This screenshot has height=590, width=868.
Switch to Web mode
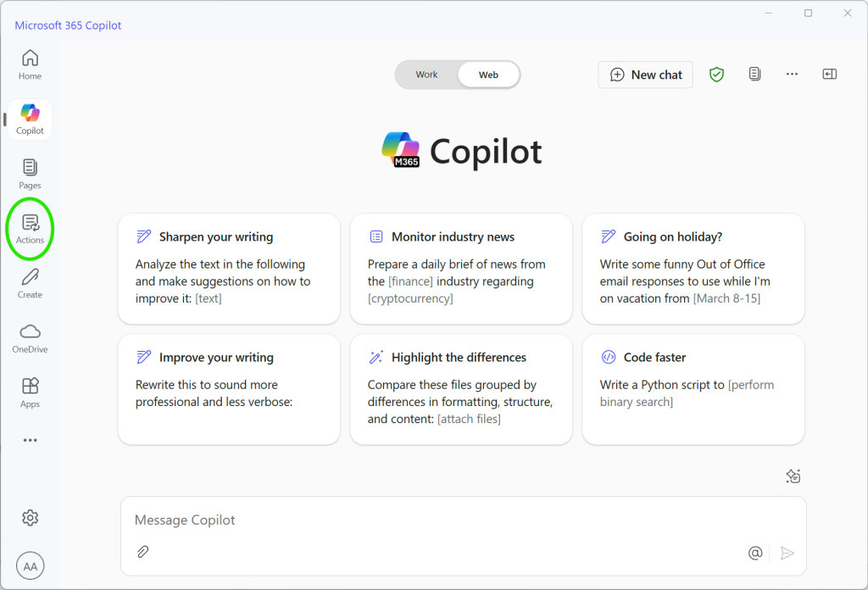coord(488,75)
